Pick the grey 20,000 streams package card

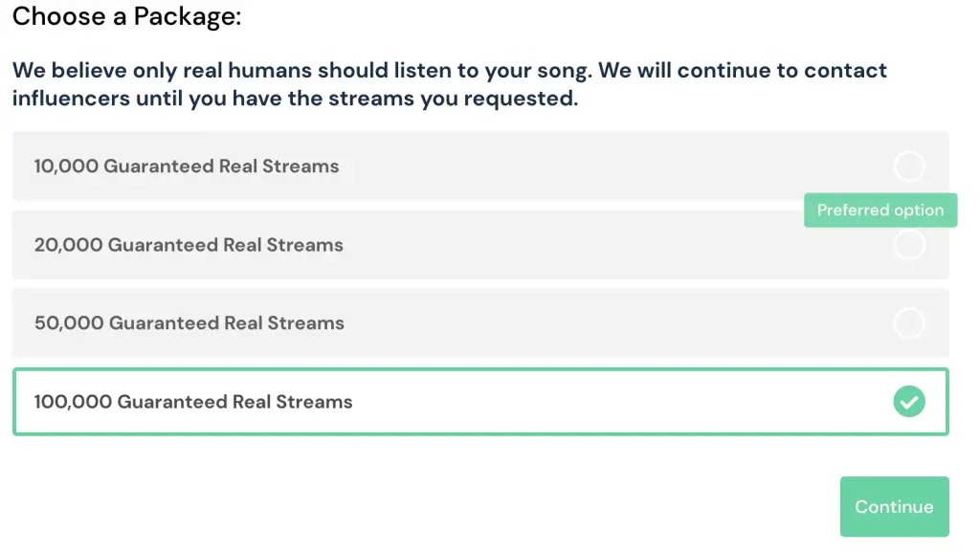(480, 245)
